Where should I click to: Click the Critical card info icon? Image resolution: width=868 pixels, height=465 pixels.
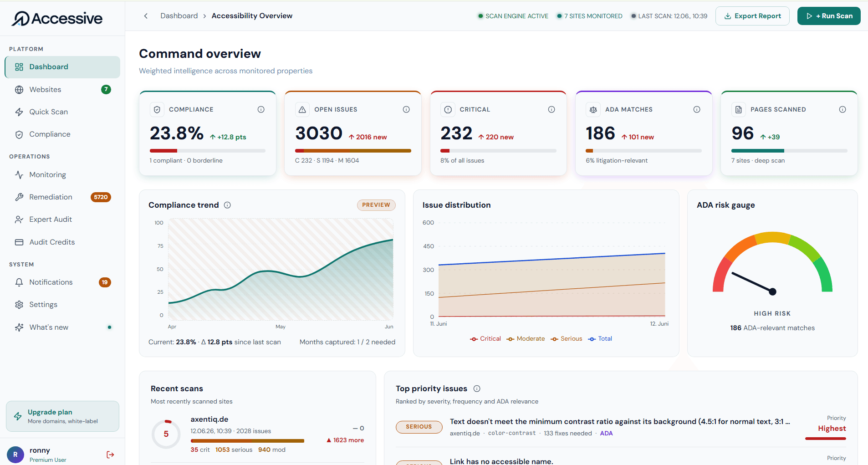coord(551,109)
